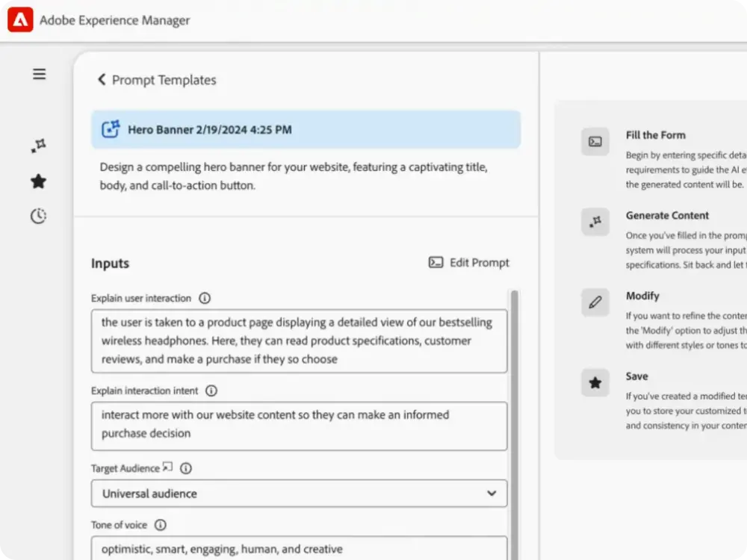Click info icon next to Explain user interaction

pos(205,298)
